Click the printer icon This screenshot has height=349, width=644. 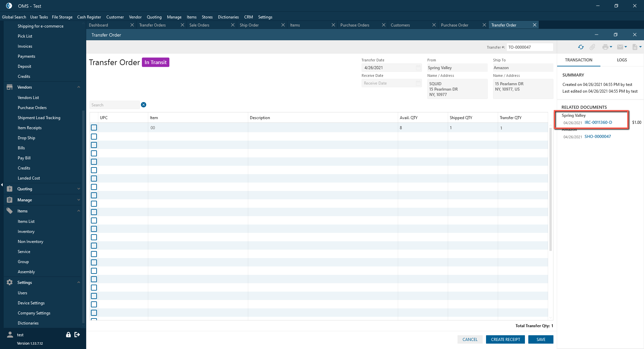(605, 47)
